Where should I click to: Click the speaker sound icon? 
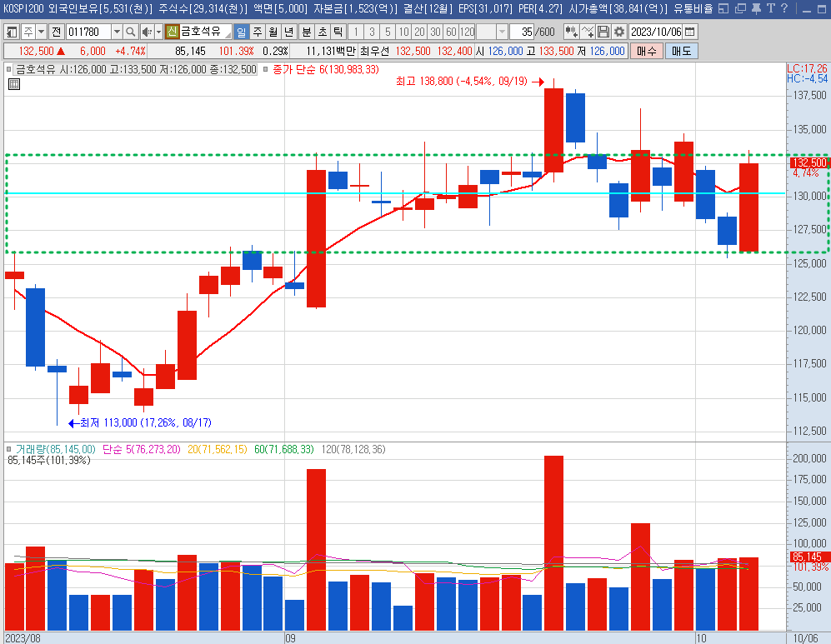pyautogui.click(x=147, y=32)
